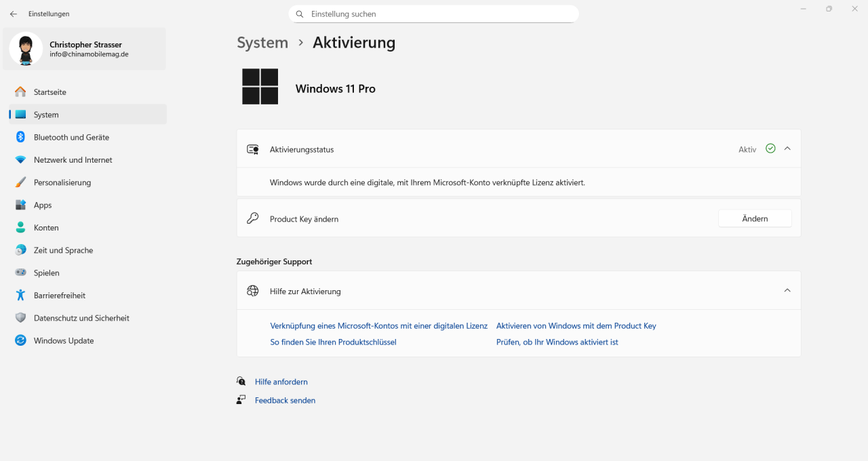Click the back arrow in the title bar

[x=14, y=14]
